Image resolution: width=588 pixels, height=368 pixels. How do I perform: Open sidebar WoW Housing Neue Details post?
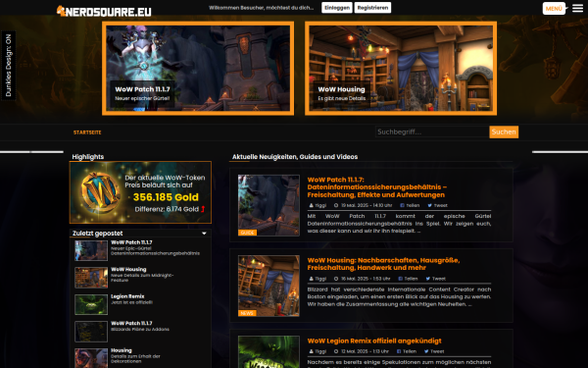tap(142, 275)
